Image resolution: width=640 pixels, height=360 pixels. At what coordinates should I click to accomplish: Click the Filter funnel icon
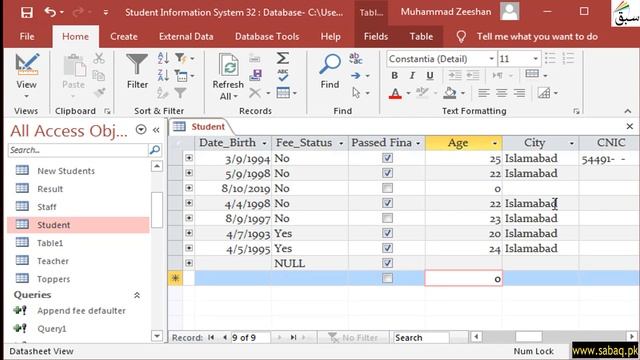pyautogui.click(x=137, y=64)
